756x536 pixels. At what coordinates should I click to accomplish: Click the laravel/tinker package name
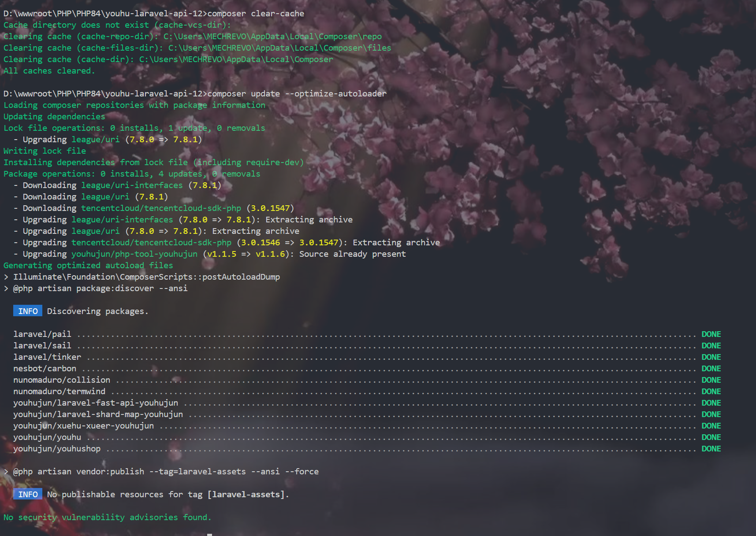(47, 357)
